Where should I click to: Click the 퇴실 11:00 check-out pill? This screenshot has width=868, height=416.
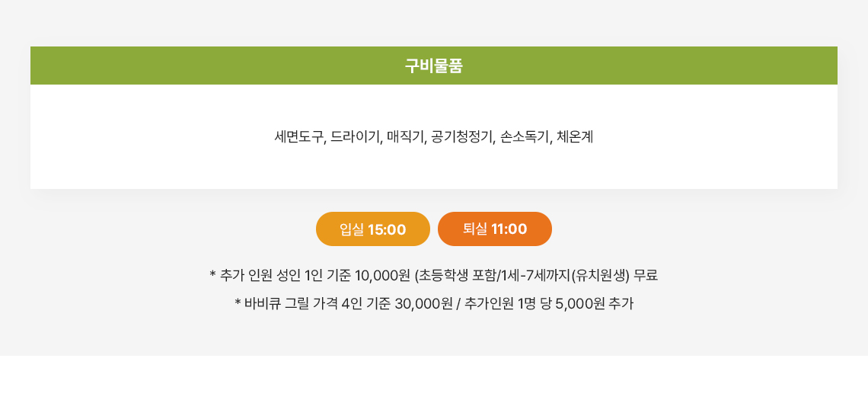click(x=494, y=229)
